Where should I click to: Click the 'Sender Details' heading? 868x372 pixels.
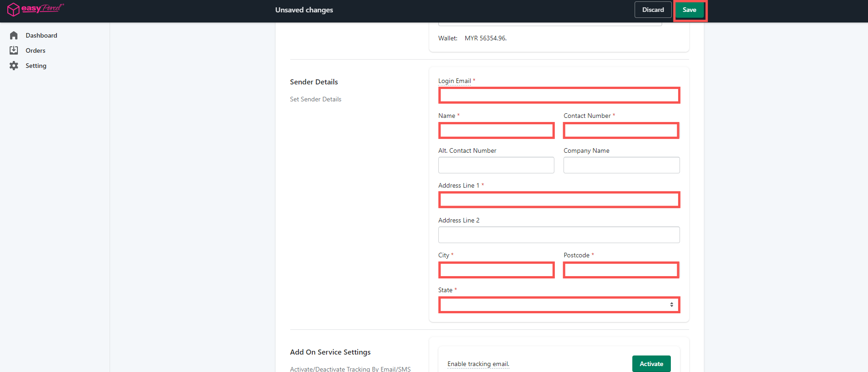pos(314,82)
